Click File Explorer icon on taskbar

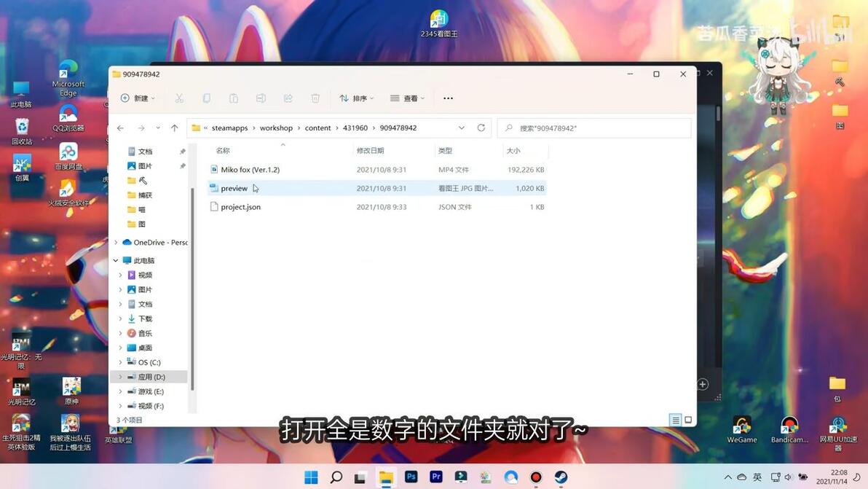pyautogui.click(x=386, y=477)
